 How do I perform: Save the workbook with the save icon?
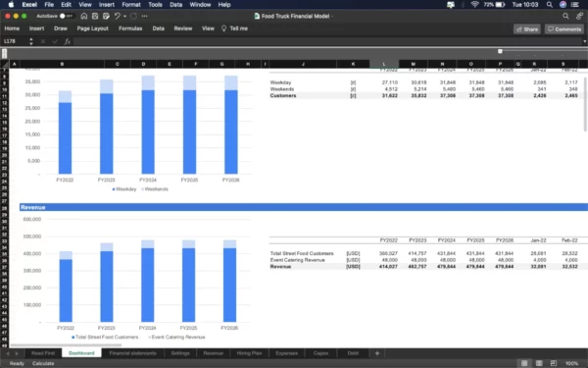coord(95,16)
